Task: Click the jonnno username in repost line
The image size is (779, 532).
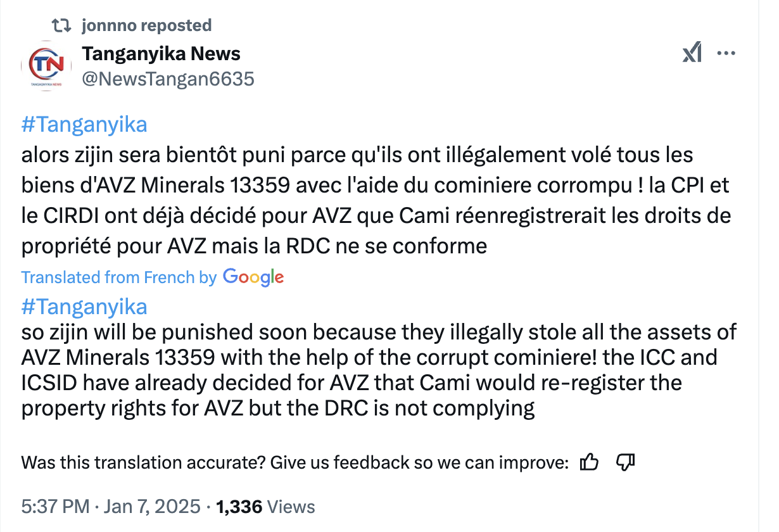Action: (x=109, y=25)
